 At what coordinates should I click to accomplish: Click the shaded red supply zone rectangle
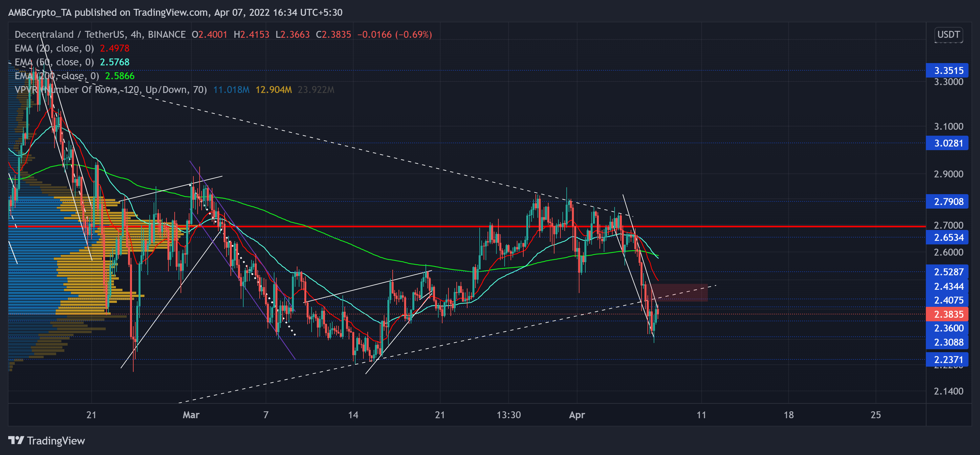click(x=680, y=292)
